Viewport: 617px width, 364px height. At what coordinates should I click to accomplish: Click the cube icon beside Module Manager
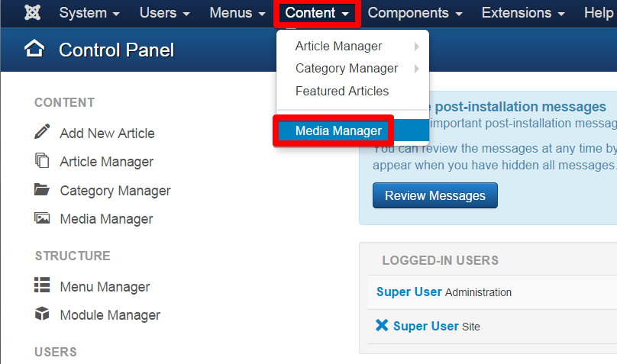(42, 314)
